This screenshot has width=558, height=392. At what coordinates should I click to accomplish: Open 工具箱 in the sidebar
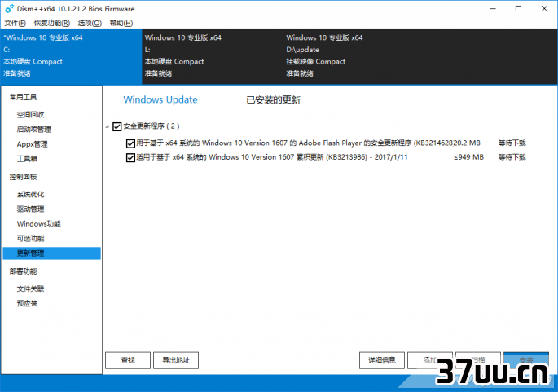point(27,159)
